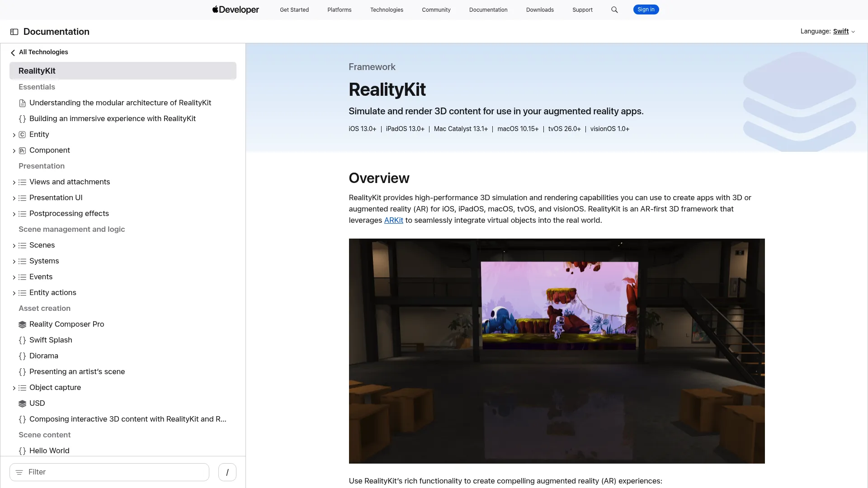Click the Apple Developer logo
The height and width of the screenshot is (488, 868).
tap(236, 9)
